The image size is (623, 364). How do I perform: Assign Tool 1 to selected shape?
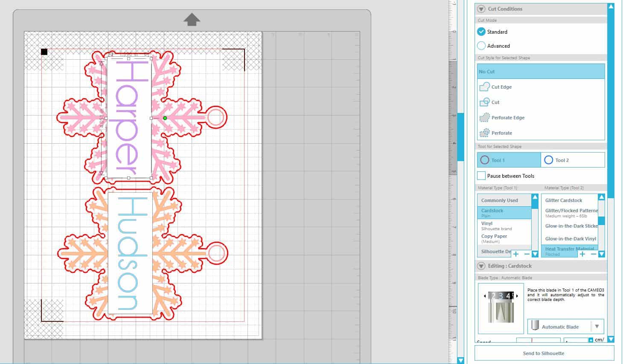click(x=509, y=160)
